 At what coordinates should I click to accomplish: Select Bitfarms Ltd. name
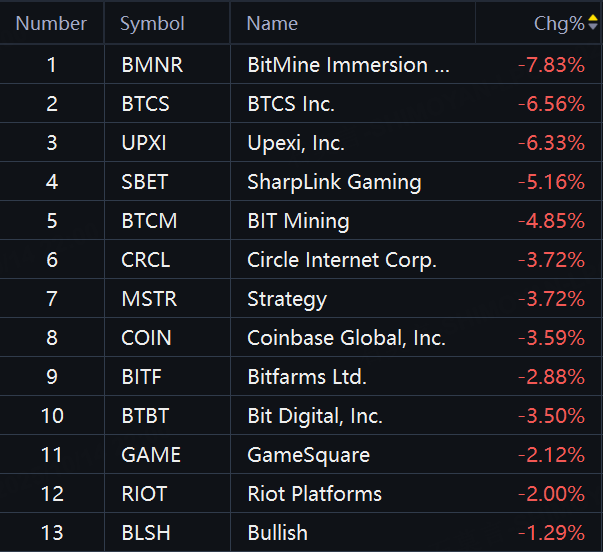click(x=307, y=377)
